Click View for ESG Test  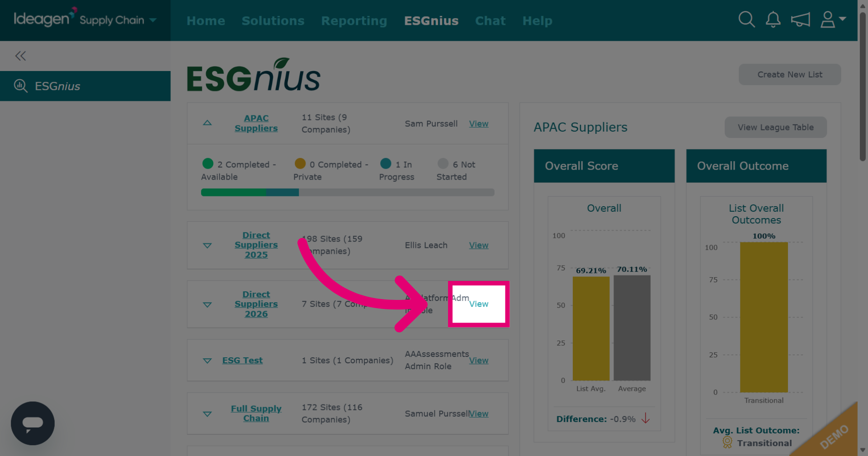coord(479,361)
